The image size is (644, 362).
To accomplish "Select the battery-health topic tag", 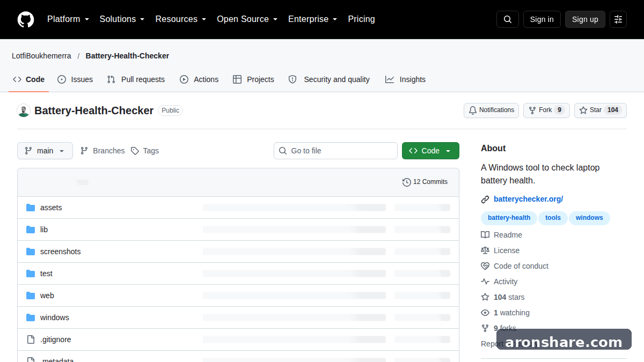I will [509, 218].
